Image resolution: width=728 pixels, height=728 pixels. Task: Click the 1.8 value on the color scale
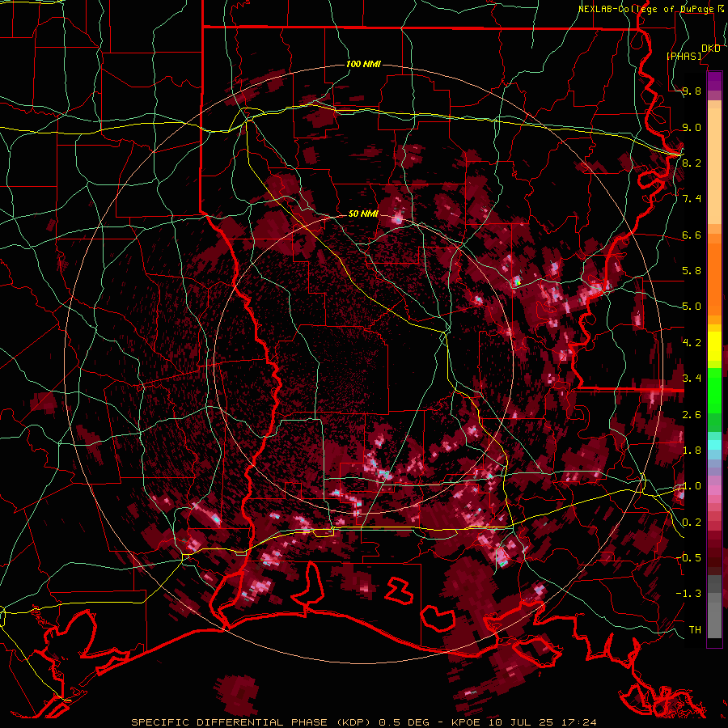(692, 451)
